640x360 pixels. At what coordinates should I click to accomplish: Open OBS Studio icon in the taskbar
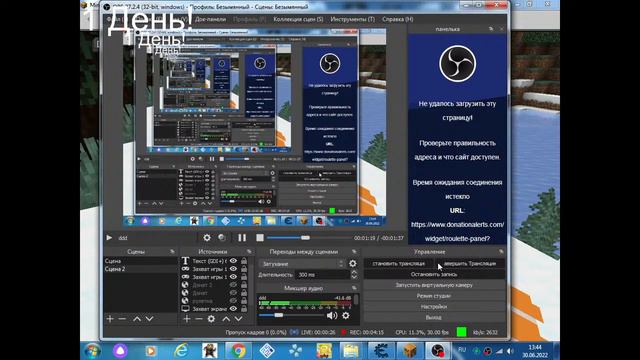pyautogui.click(x=438, y=351)
